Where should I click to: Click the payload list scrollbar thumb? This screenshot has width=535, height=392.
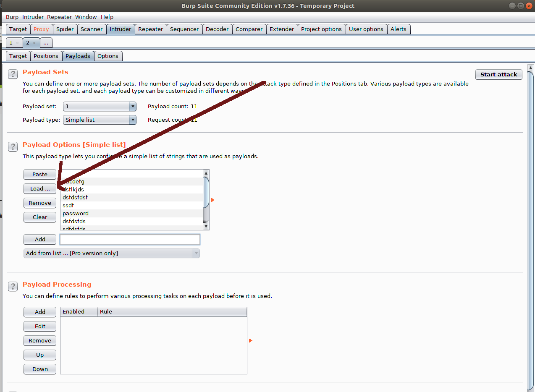tap(206, 192)
